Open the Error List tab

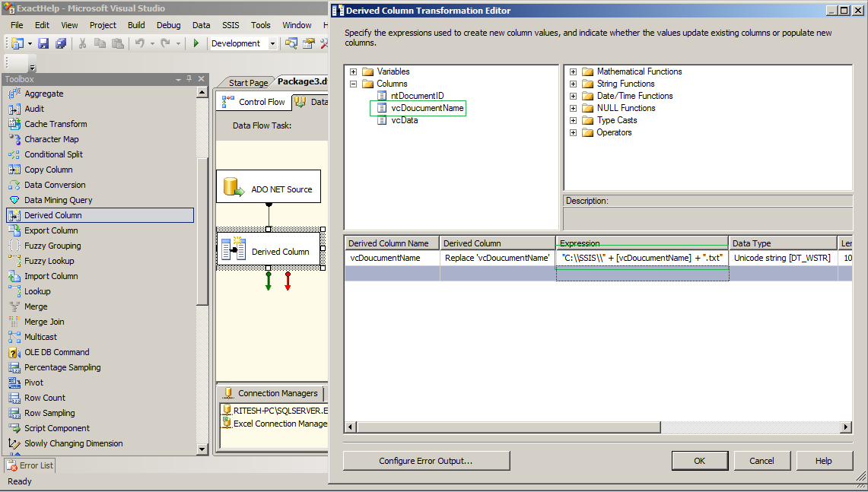point(30,465)
